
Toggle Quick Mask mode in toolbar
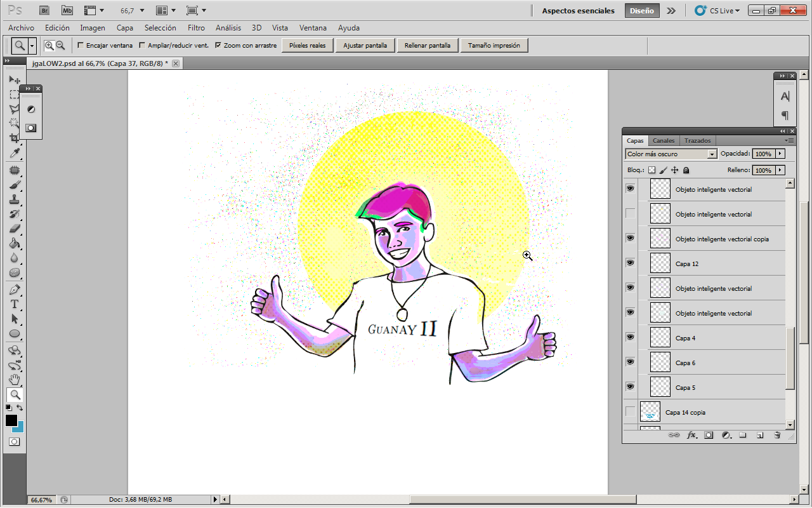tap(14, 441)
